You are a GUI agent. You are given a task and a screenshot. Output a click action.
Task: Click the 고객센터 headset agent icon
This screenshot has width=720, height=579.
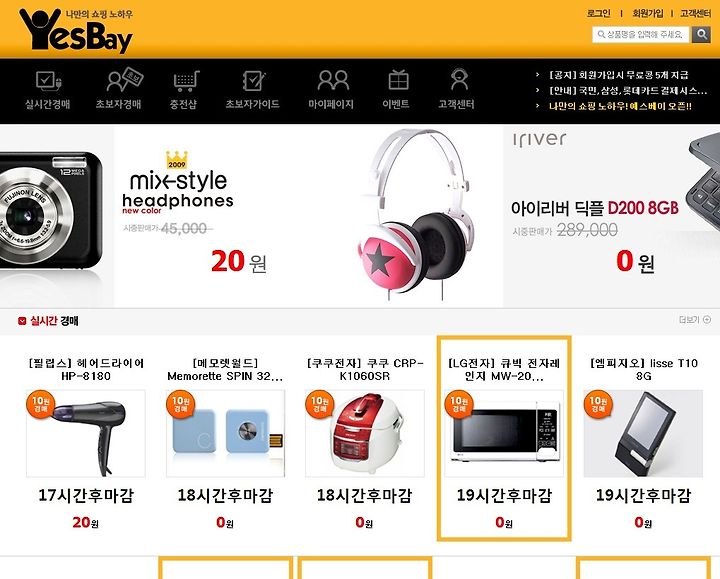[459, 79]
